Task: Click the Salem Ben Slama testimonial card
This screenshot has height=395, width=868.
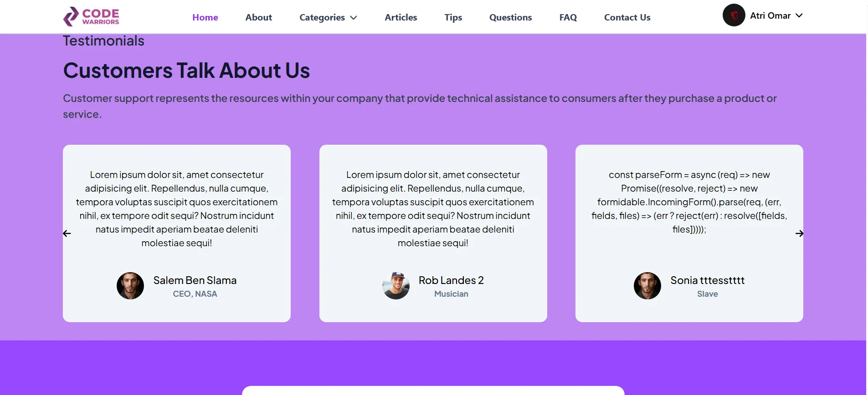Action: click(176, 232)
